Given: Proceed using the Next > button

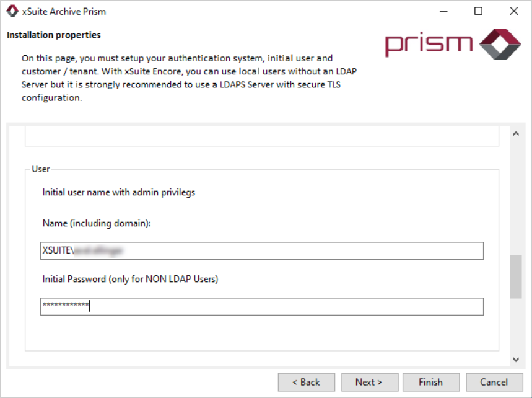Looking at the screenshot, I should point(368,382).
